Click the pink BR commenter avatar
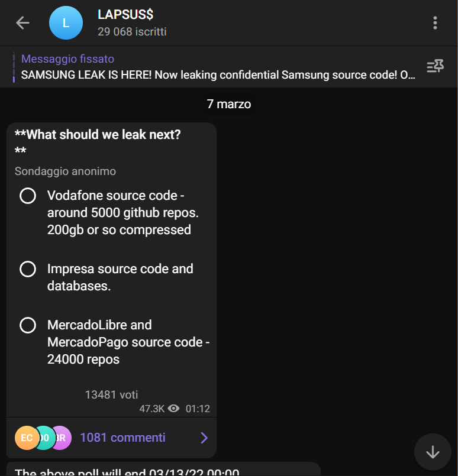 point(62,438)
